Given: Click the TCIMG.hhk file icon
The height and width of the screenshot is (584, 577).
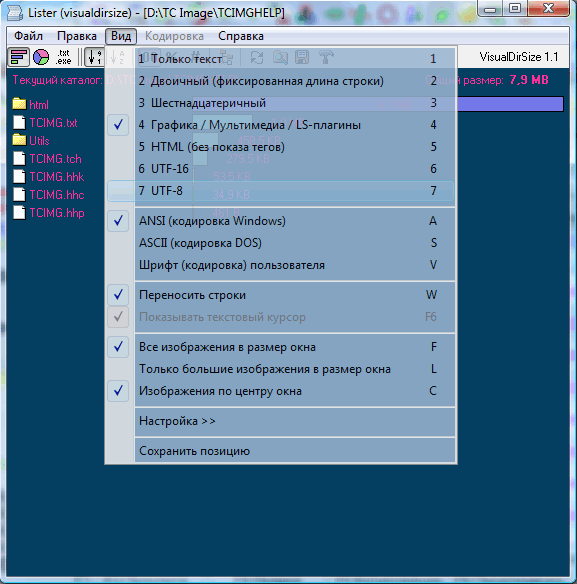Looking at the screenshot, I should click(x=19, y=176).
